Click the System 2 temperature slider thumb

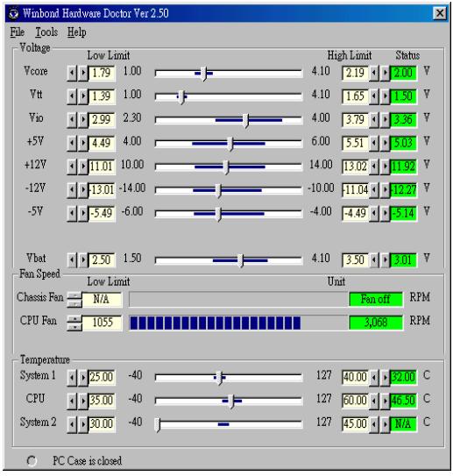click(158, 424)
